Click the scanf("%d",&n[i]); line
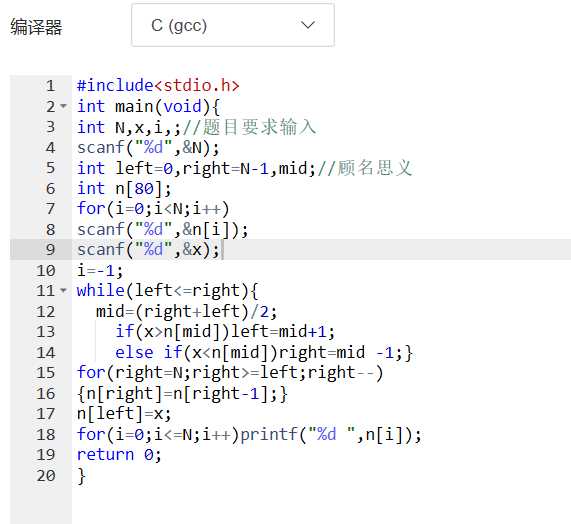The image size is (571, 524). (x=162, y=230)
